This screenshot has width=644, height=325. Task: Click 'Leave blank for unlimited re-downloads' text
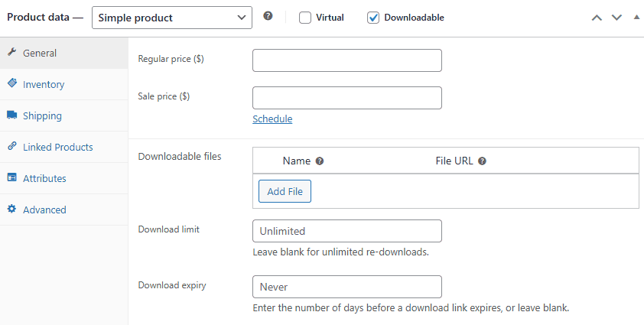click(x=341, y=252)
